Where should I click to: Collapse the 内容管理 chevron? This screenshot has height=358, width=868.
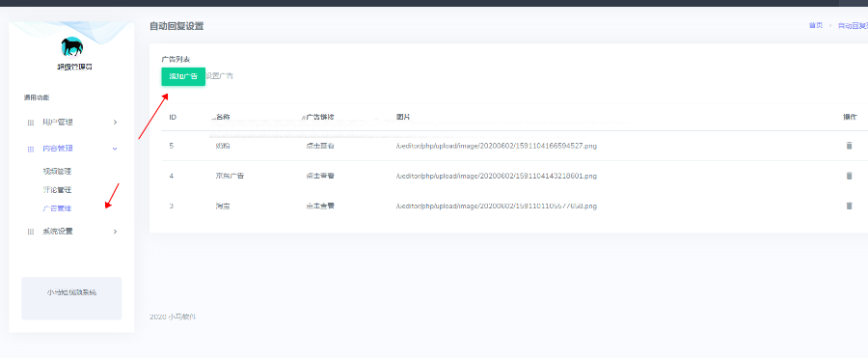click(x=115, y=149)
